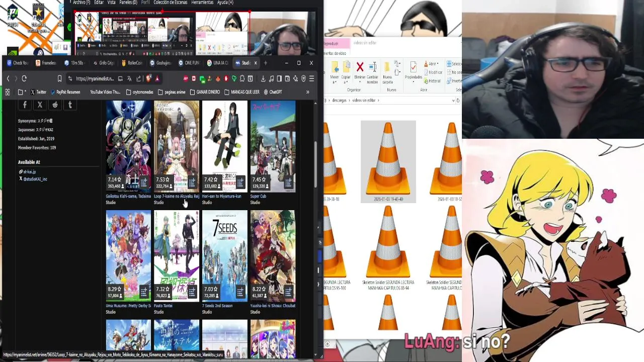Expand Explorer address bar history chevron

[x=453, y=101]
